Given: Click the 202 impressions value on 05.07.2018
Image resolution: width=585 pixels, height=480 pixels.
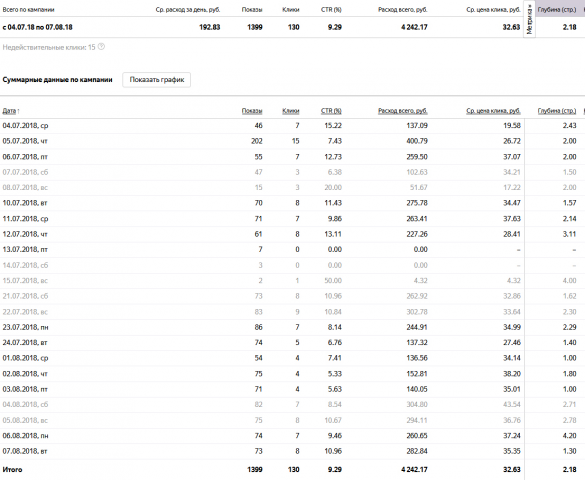Looking at the screenshot, I should [257, 141].
